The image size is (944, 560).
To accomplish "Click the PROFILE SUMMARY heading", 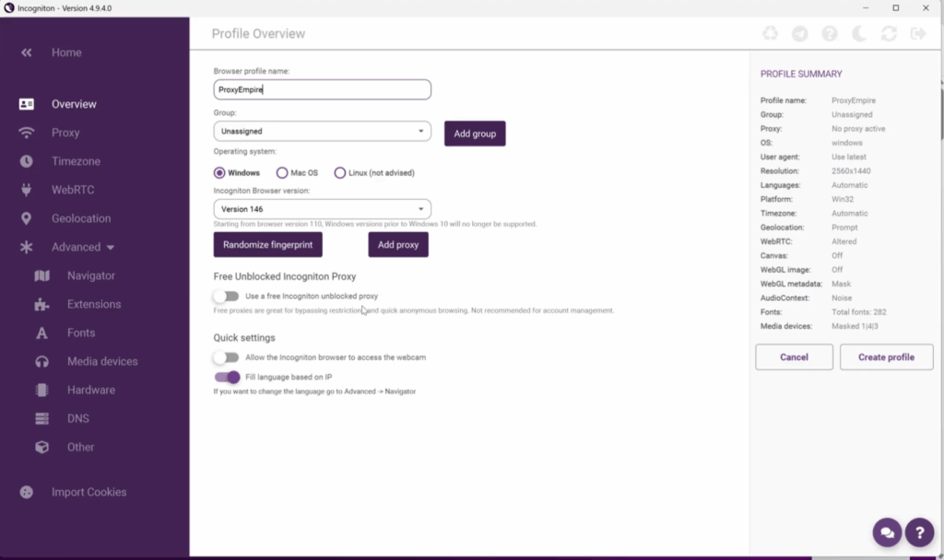I will [x=801, y=74].
